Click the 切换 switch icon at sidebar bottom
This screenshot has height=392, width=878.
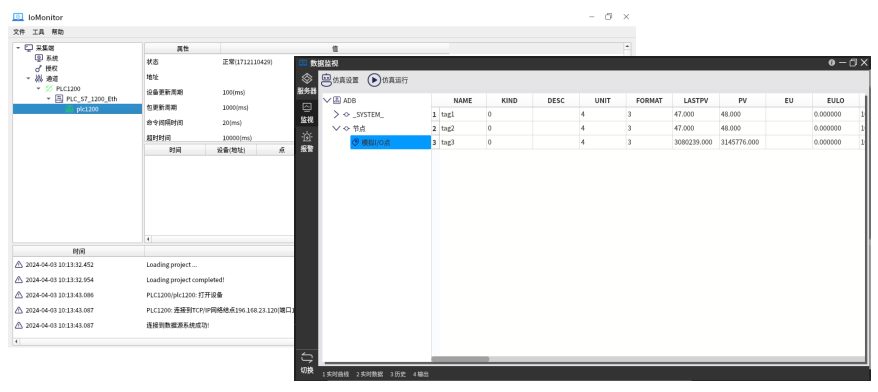coord(306,363)
